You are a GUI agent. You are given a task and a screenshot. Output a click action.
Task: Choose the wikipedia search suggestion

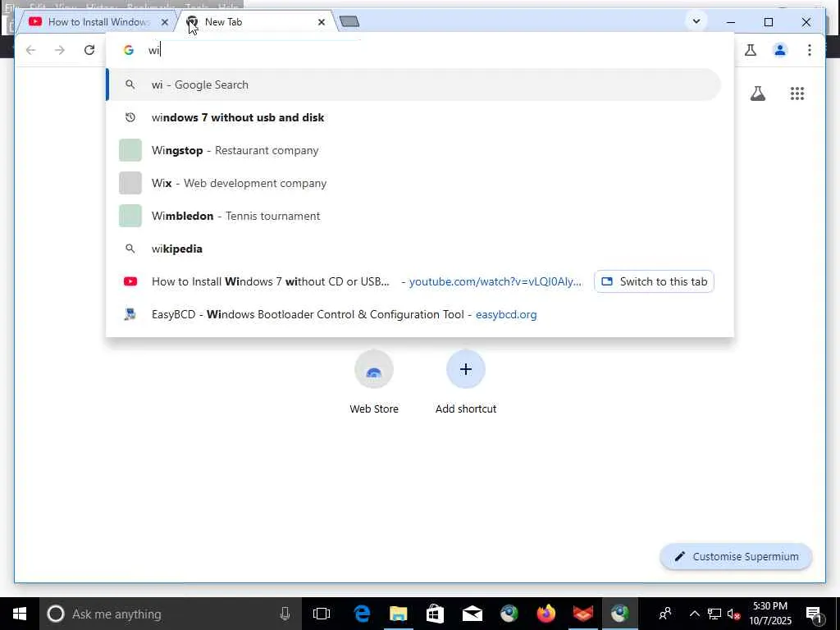[x=413, y=249]
